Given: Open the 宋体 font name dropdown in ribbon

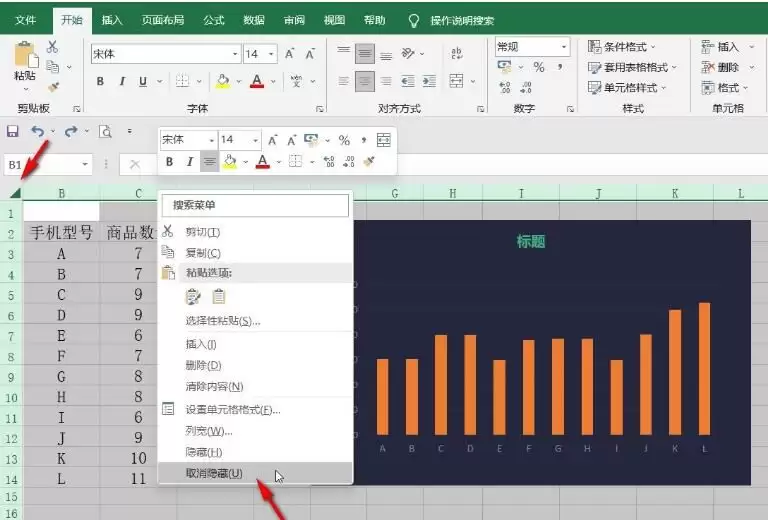Looking at the screenshot, I should pos(235,54).
